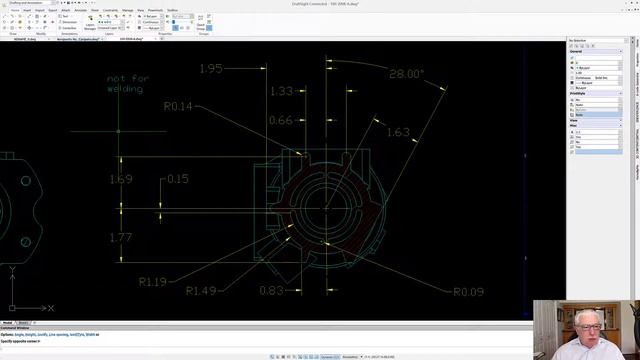
Task: Click the Dimension button in Annotations
Action: click(x=67, y=22)
